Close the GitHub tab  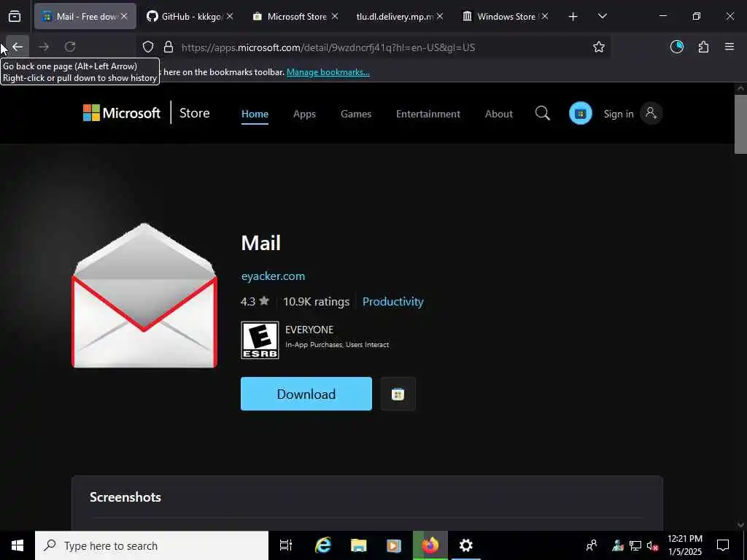(230, 16)
